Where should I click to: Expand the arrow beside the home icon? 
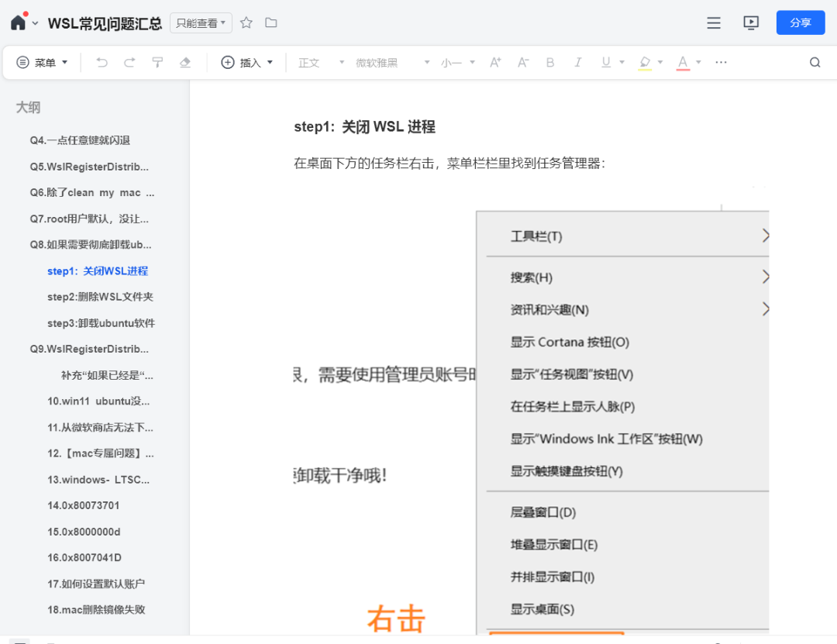coord(35,23)
